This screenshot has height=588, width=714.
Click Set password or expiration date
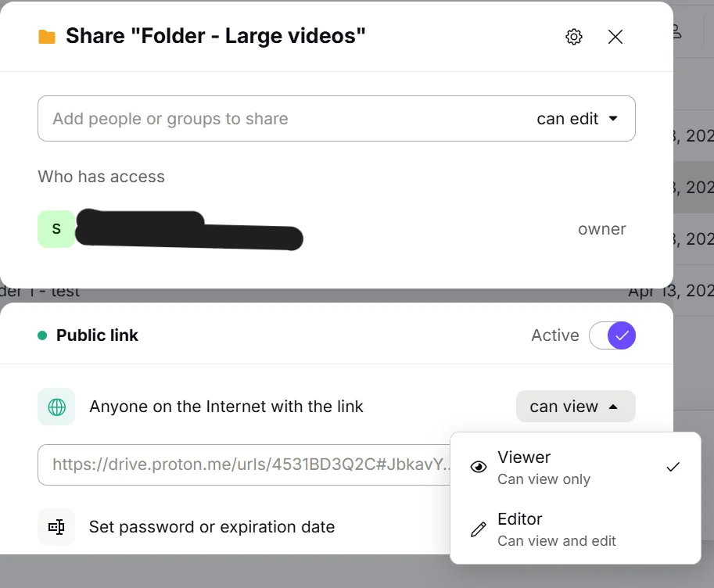(x=210, y=527)
